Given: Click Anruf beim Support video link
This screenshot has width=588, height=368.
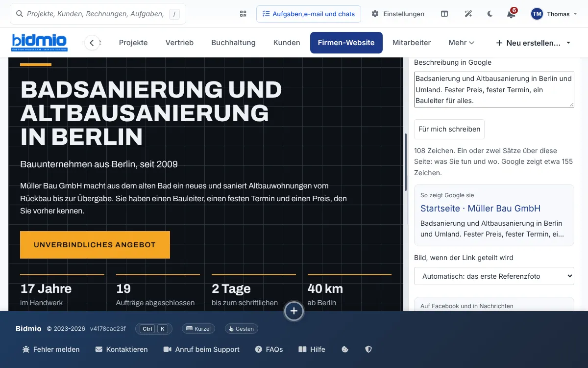Looking at the screenshot, I should pos(201,349).
